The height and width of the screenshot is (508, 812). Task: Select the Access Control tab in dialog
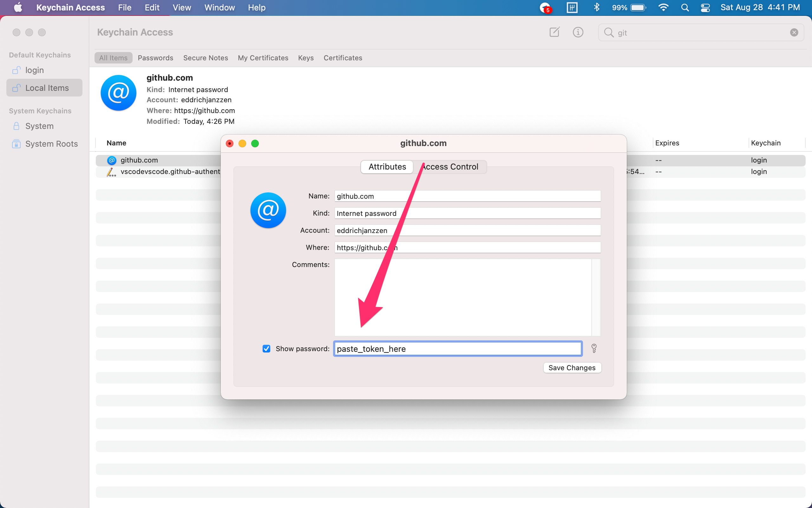[450, 167]
